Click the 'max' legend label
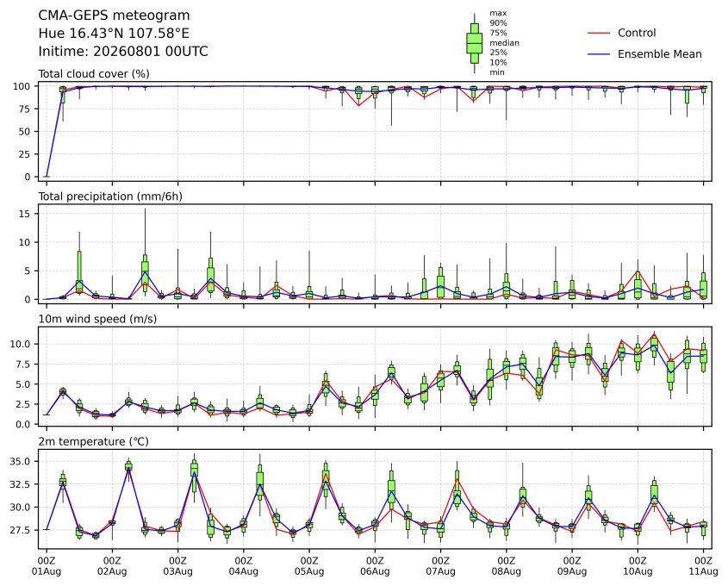This screenshot has height=586, width=728. [x=498, y=13]
